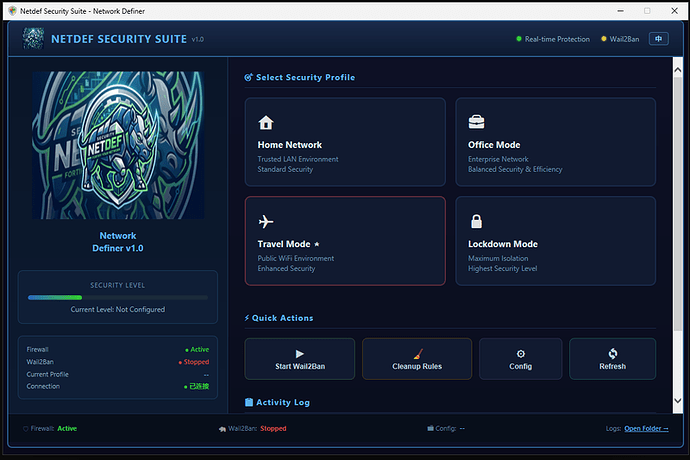Viewport: 690px width, 460px height.
Task: Click the padlock icon on Lockdown Mode card
Action: pos(476,221)
